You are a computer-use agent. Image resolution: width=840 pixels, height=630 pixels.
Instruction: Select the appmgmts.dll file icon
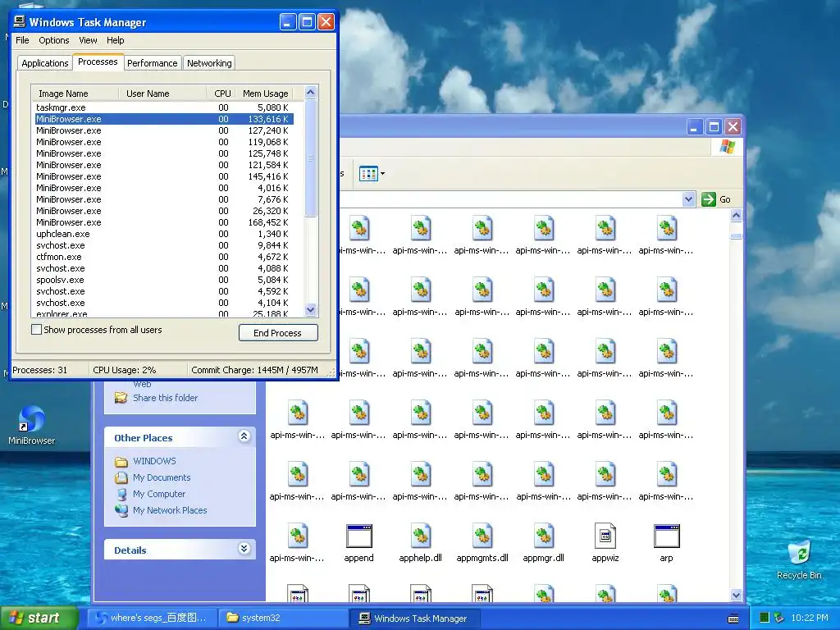point(482,536)
